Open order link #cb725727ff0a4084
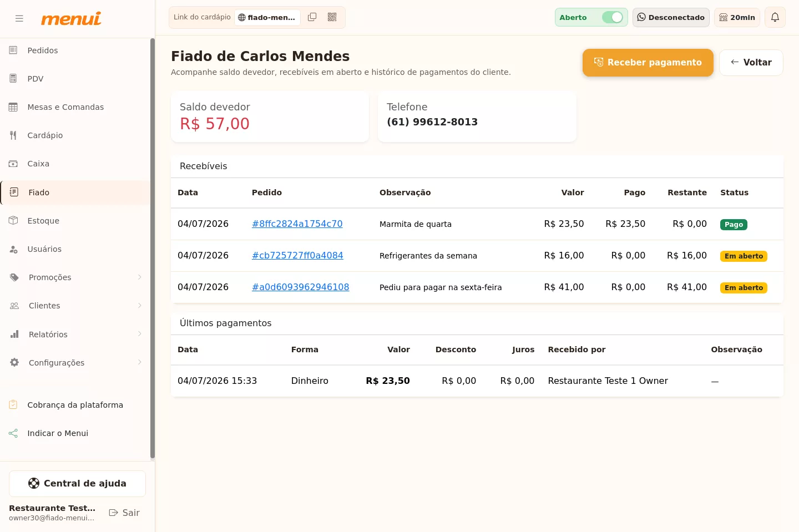This screenshot has width=799, height=532. 297,255
